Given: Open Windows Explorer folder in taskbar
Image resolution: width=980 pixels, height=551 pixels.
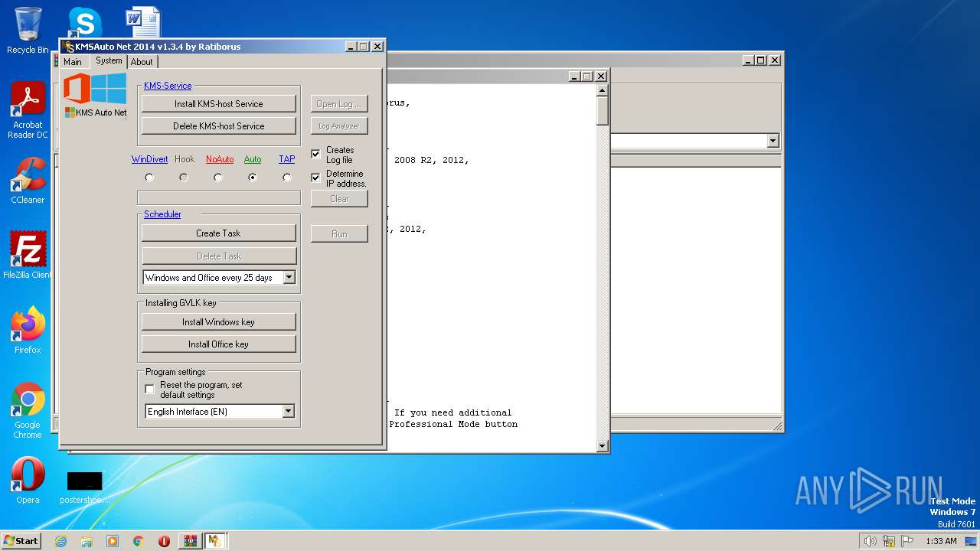Looking at the screenshot, I should click(x=87, y=541).
